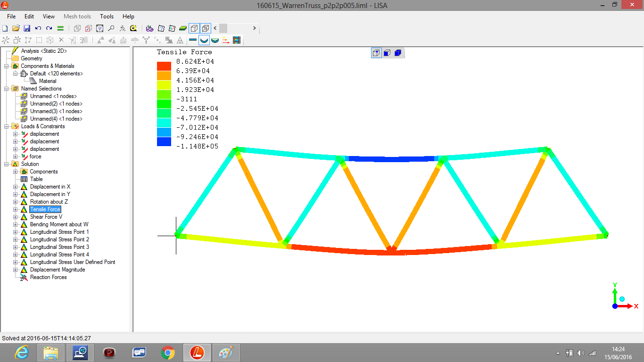
Task: Collapse the Loads & Constraints tree node
Action: click(6, 126)
